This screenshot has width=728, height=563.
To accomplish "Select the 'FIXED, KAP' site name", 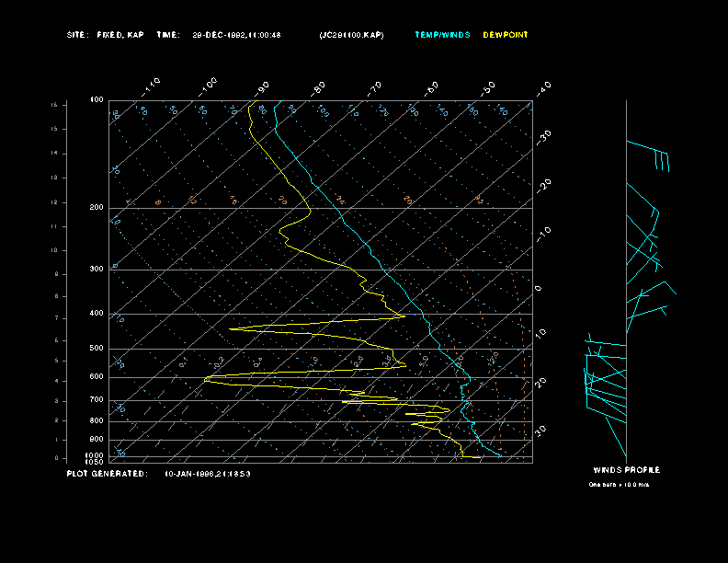I will point(120,35).
